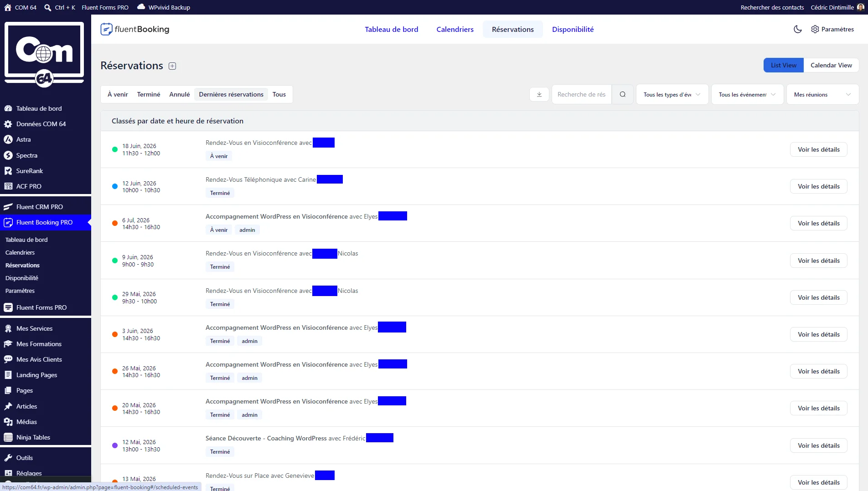868x491 pixels.
Task: Click the Terminé badge on 12 Juin booking
Action: (220, 193)
